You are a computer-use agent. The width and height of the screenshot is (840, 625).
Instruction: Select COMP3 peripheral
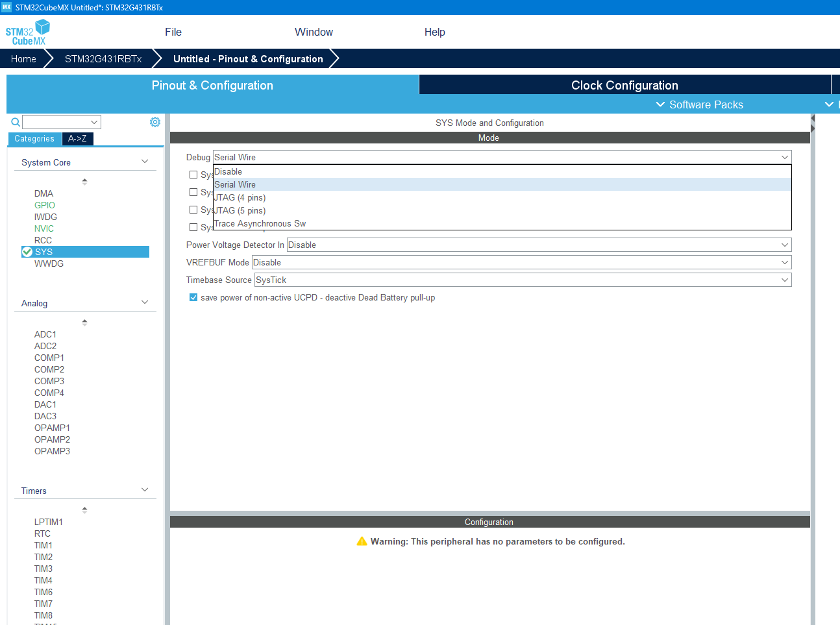click(x=49, y=381)
